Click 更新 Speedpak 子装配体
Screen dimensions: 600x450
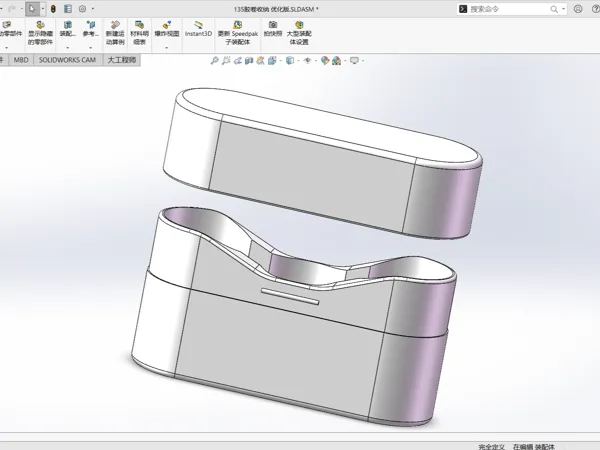pos(238,33)
